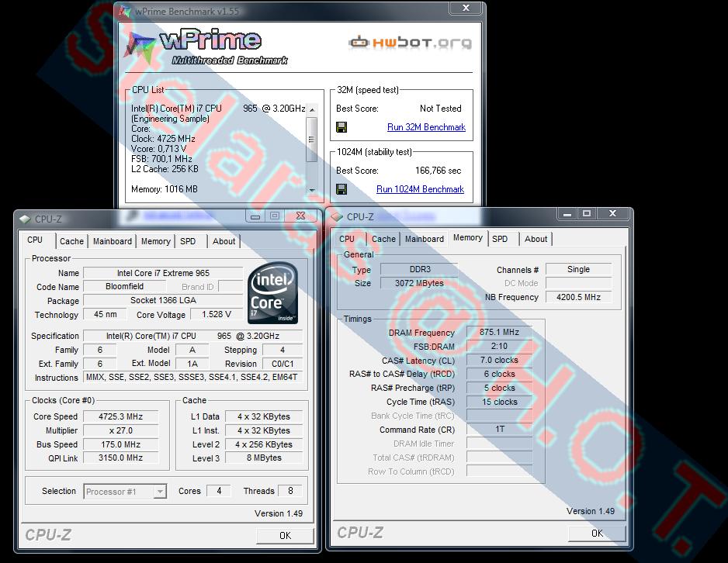
Task: Switch to the Memory tab in the left CPU-Z window
Action: click(x=155, y=241)
